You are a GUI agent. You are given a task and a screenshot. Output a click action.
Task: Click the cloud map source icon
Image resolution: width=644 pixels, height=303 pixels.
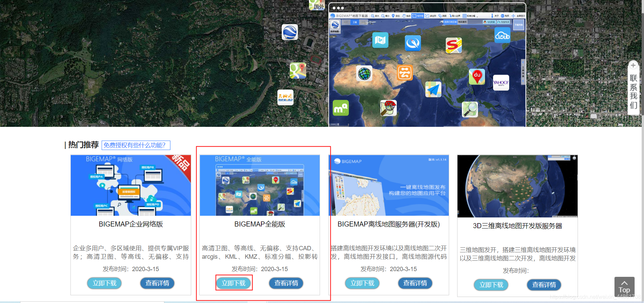pyautogui.click(x=502, y=35)
